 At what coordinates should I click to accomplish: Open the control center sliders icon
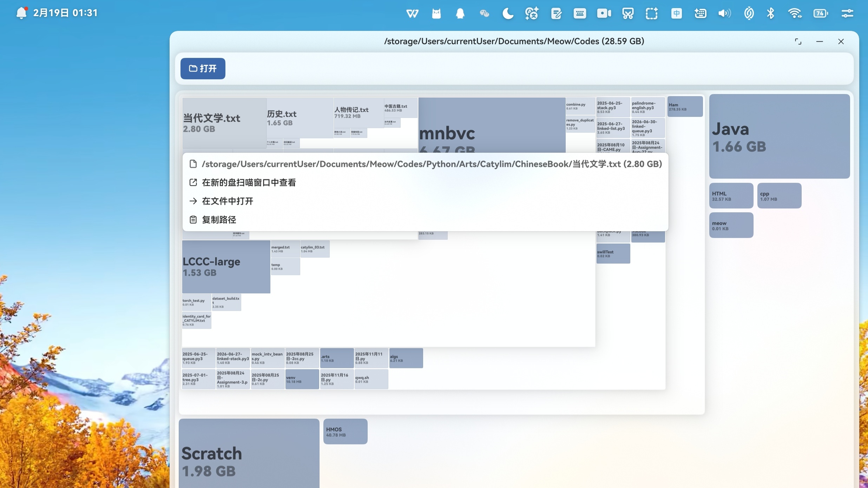847,14
